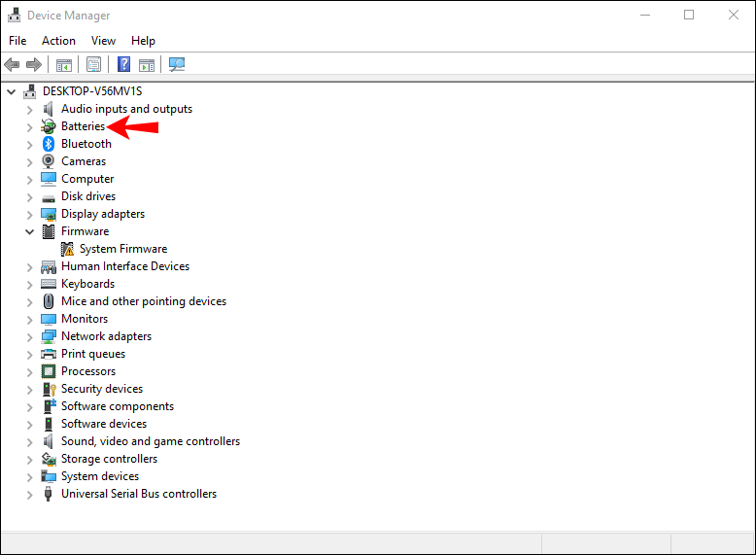756x555 pixels.
Task: Click the Firmware chip icon
Action: [49, 231]
